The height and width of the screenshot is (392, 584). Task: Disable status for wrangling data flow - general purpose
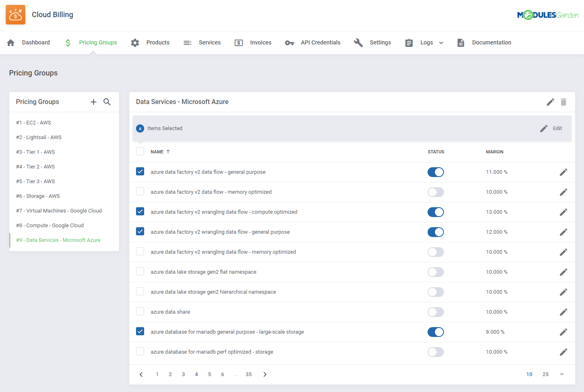436,232
